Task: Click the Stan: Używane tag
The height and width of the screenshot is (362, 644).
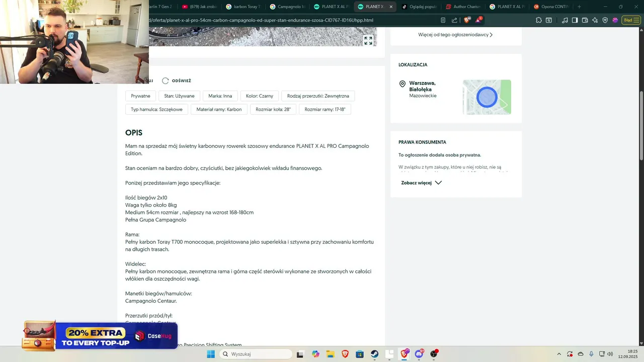Action: point(179,96)
